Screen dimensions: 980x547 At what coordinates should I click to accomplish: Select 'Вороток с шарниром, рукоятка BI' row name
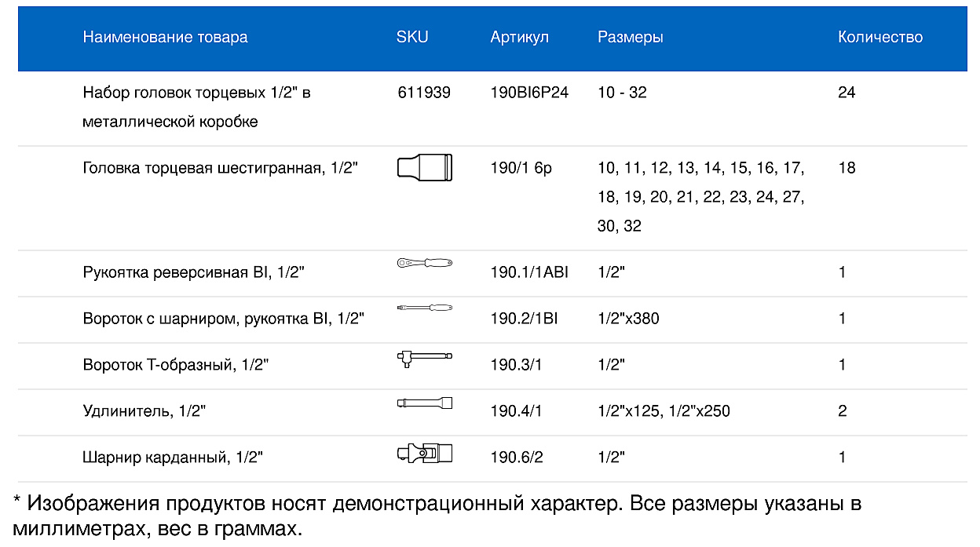click(x=224, y=319)
